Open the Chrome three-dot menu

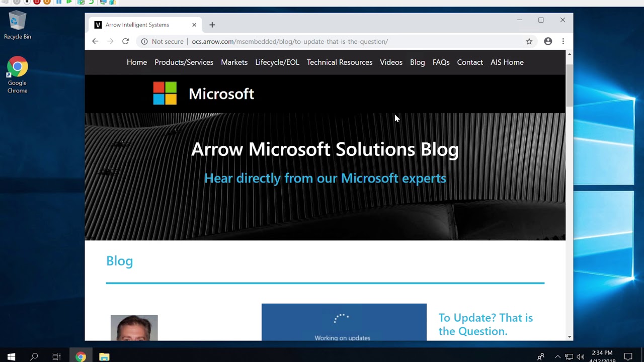[563, 41]
